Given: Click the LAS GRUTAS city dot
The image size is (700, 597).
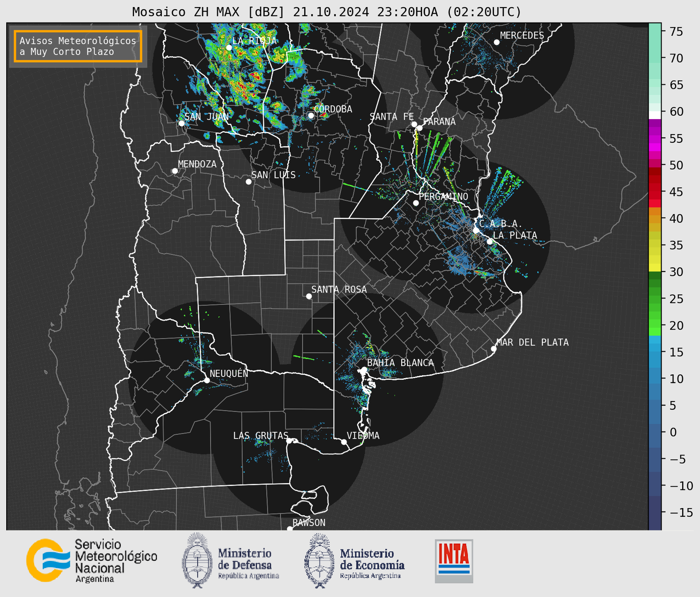Looking at the screenshot, I should point(289,441).
